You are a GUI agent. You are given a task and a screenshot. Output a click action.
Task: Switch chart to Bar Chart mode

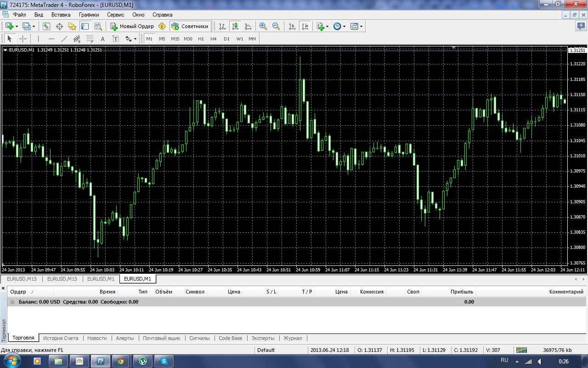(x=222, y=26)
